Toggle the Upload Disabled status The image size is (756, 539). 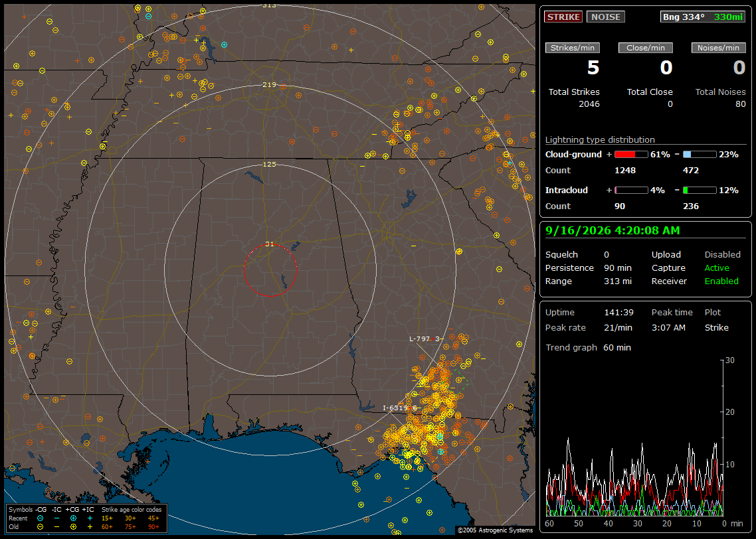point(722,254)
